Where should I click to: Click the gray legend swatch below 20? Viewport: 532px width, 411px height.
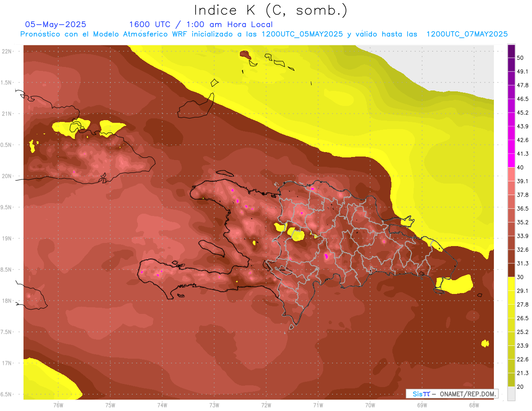tap(511, 394)
